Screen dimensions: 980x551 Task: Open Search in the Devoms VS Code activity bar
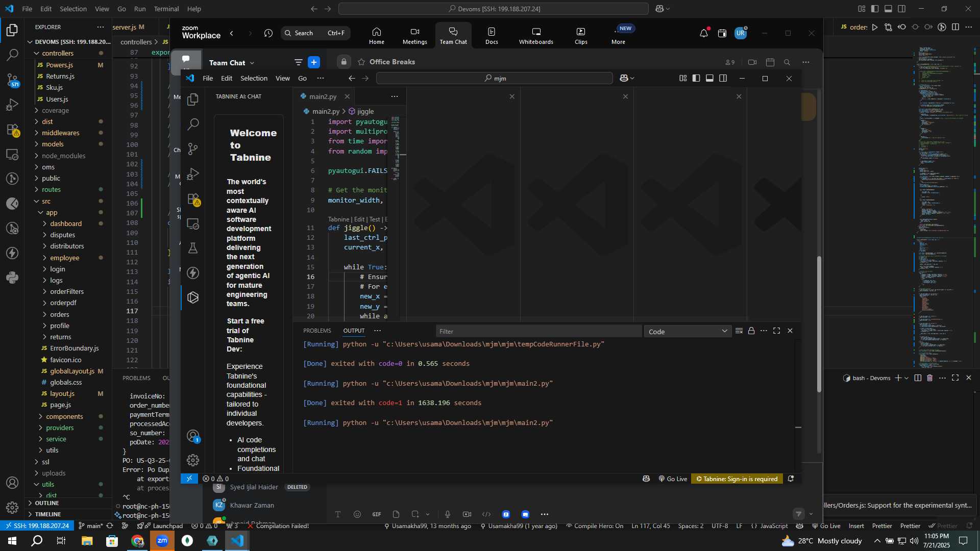(12, 55)
